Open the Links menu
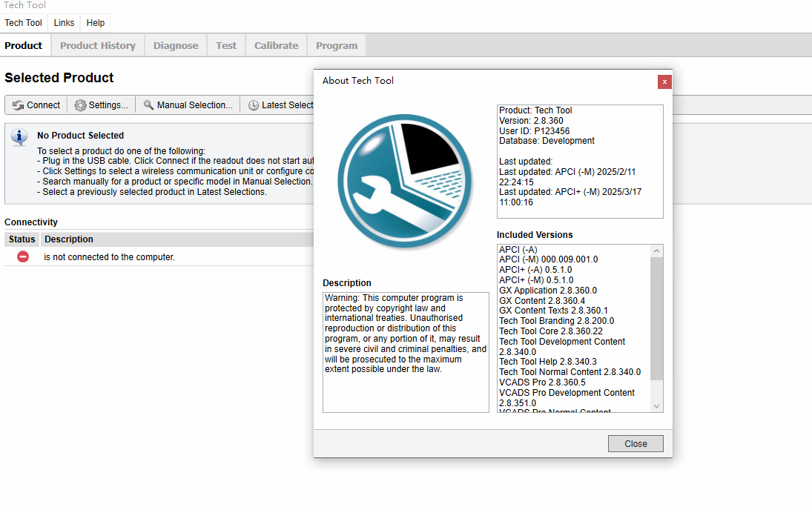Screen dimensions: 812x507 pyautogui.click(x=63, y=22)
